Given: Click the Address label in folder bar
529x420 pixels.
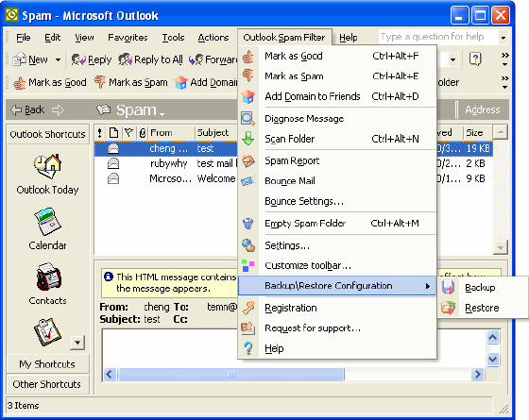Looking at the screenshot, I should click(x=483, y=109).
